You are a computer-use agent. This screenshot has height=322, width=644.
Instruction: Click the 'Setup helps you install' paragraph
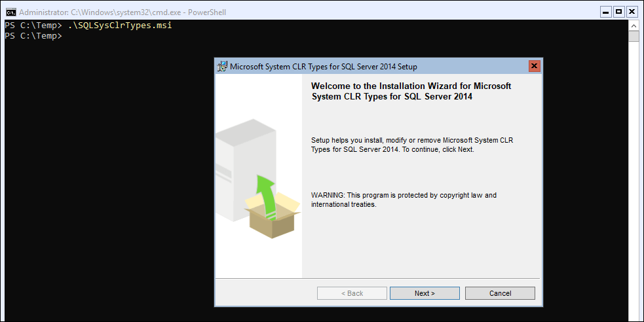point(412,145)
